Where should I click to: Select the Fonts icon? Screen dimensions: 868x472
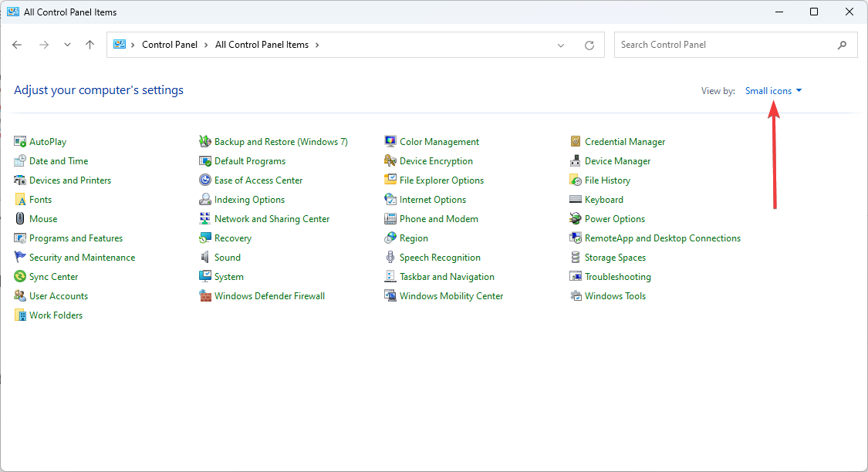coord(20,200)
